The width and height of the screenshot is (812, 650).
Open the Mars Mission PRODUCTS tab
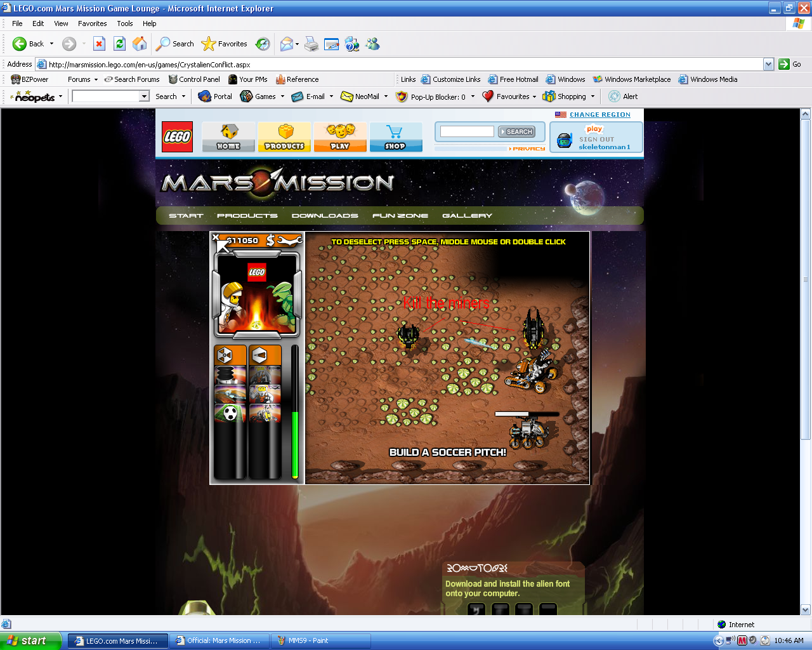[247, 216]
